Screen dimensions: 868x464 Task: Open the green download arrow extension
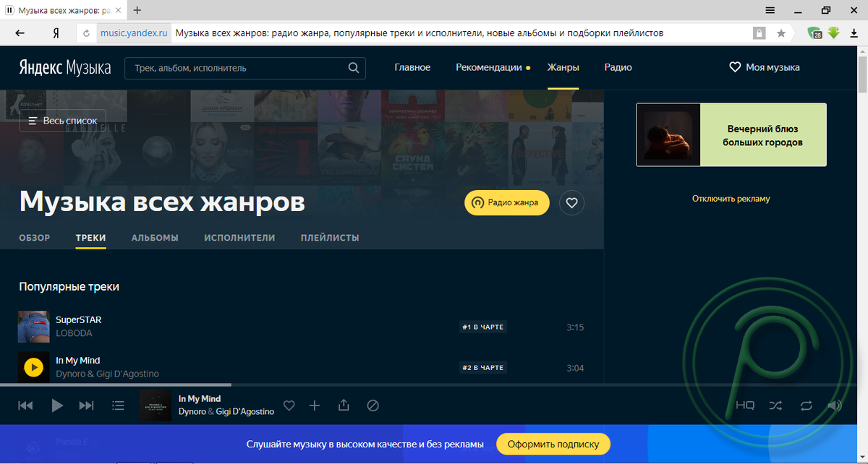tap(833, 33)
